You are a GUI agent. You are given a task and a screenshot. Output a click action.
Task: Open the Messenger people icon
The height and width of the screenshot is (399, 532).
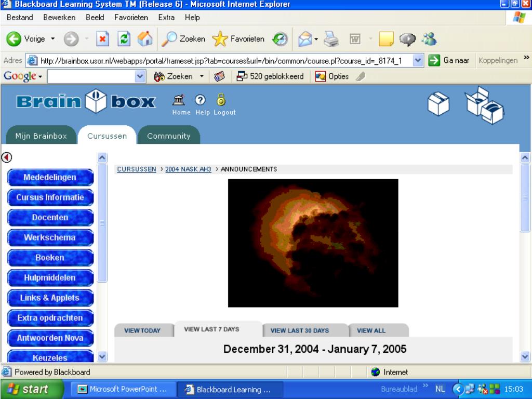coord(429,39)
